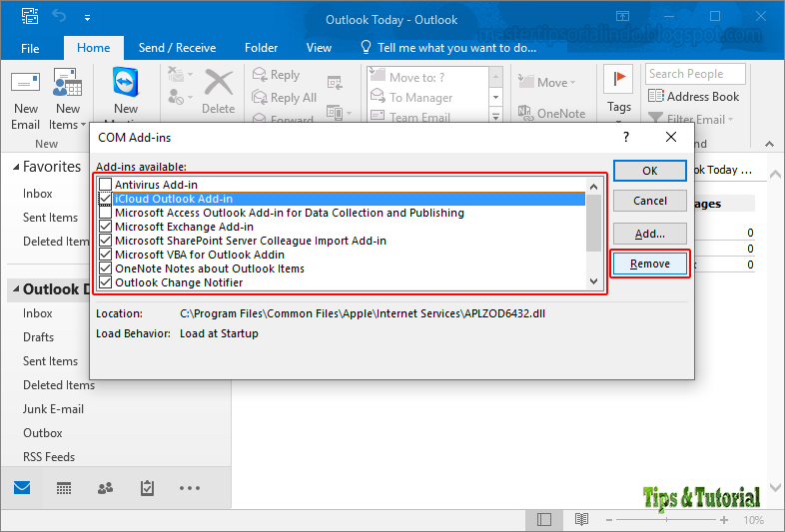Switch to People view in navigation bar
The width and height of the screenshot is (785, 532).
pyautogui.click(x=105, y=488)
